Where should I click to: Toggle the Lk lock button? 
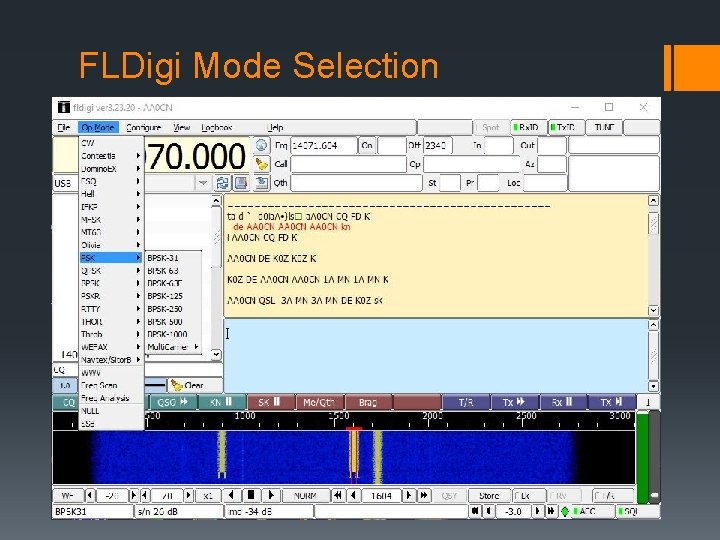(x=529, y=496)
